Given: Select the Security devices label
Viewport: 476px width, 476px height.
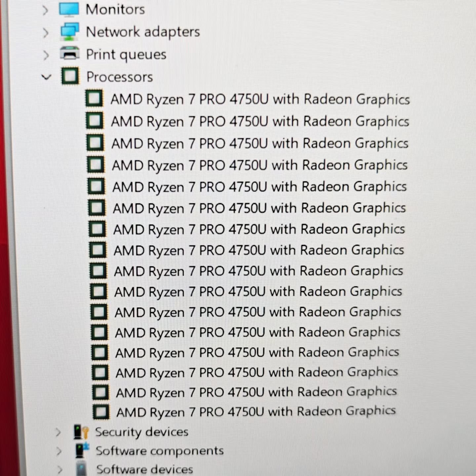Looking at the screenshot, I should (x=141, y=432).
